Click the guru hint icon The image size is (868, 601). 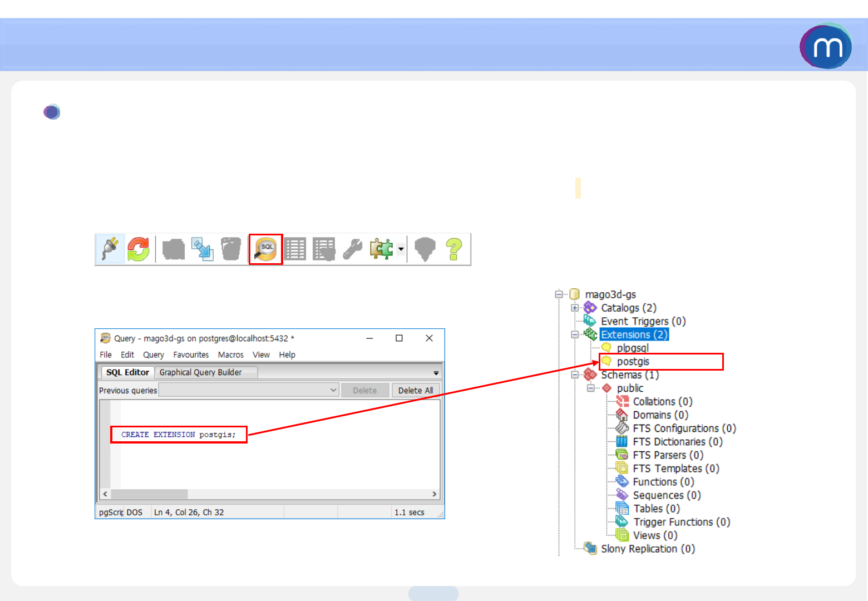pyautogui.click(x=425, y=249)
